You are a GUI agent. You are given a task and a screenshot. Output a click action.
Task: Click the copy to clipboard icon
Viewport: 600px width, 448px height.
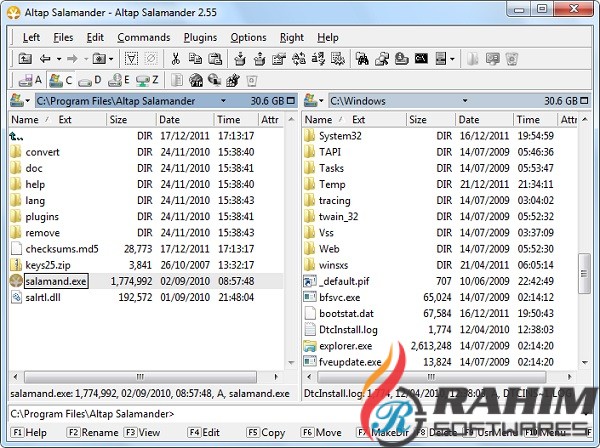[196, 59]
